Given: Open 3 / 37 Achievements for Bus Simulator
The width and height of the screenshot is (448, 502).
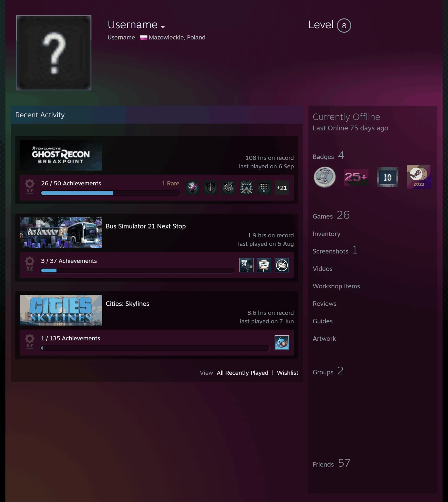Looking at the screenshot, I should 69,261.
